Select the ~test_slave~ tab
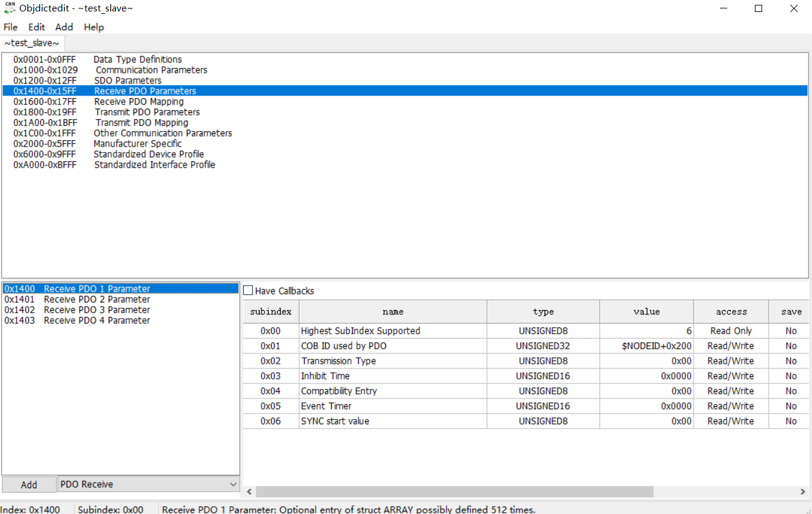812x514 pixels. click(x=32, y=43)
